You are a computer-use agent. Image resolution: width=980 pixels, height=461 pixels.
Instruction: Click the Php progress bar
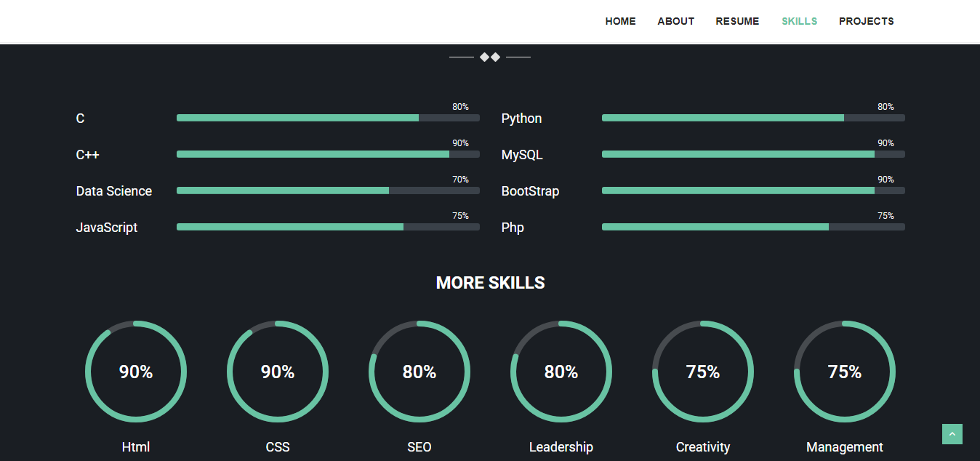[753, 227]
